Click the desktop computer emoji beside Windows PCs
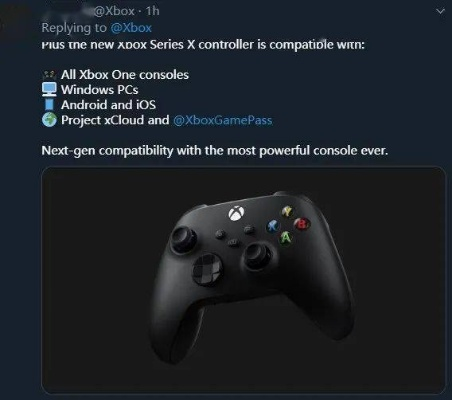The width and height of the screenshot is (452, 400). pos(49,89)
